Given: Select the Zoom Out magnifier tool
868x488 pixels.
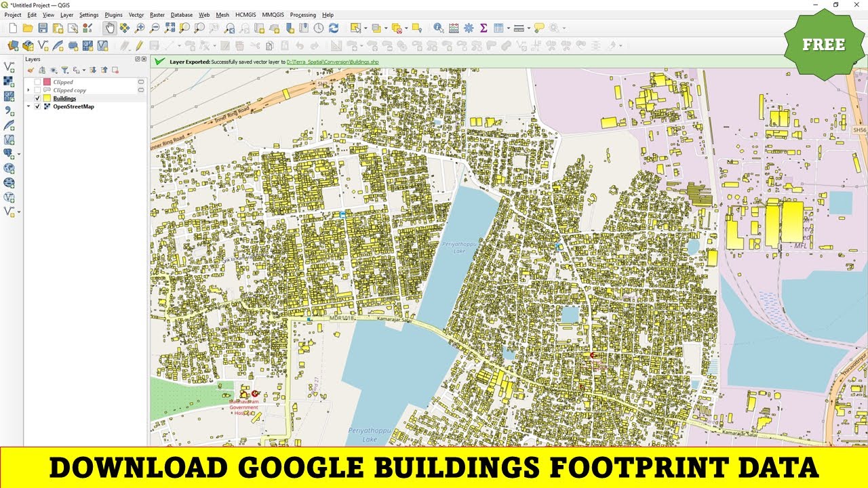Looking at the screenshot, I should (155, 28).
